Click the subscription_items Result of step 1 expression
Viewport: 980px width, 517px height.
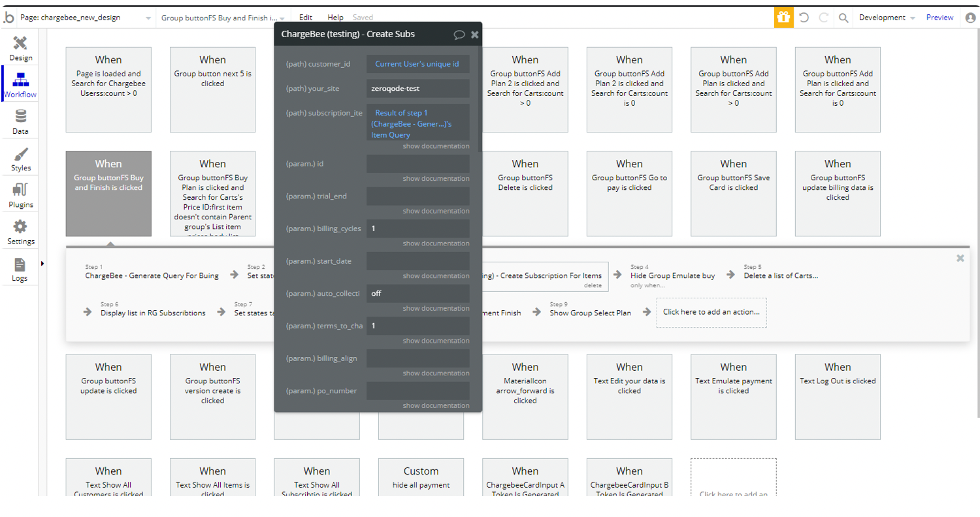point(417,123)
